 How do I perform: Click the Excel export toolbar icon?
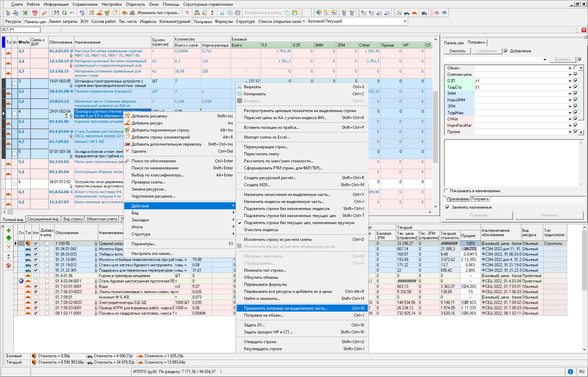coord(25,13)
